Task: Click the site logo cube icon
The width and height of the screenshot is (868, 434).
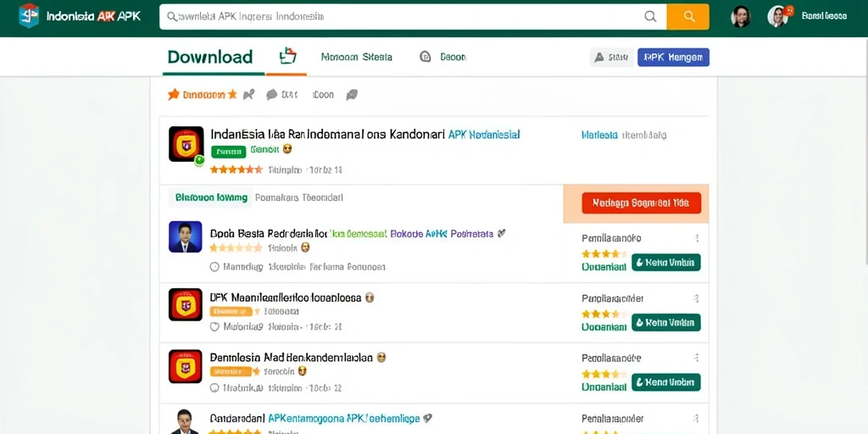Action: pos(29,15)
